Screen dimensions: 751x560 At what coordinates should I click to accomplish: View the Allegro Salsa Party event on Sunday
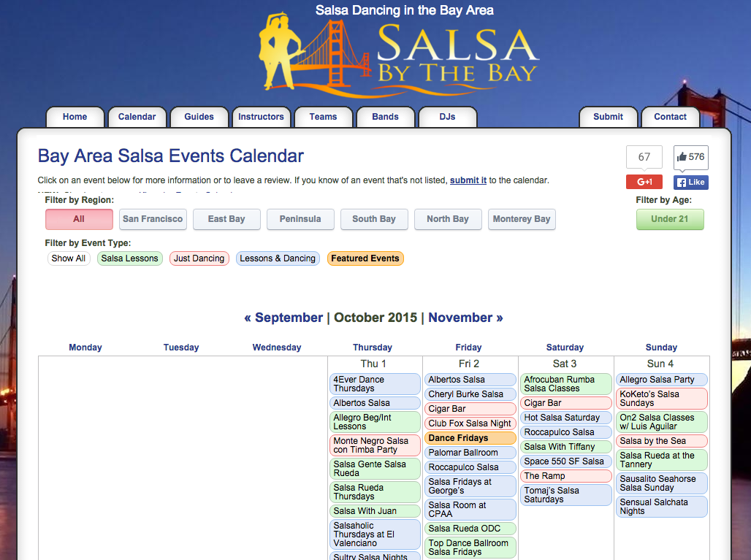(661, 380)
